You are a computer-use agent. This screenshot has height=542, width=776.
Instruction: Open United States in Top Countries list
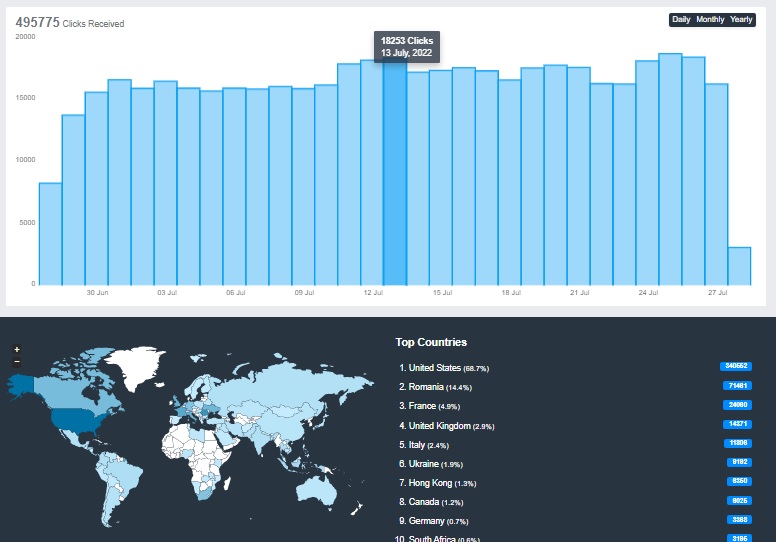pyautogui.click(x=434, y=368)
